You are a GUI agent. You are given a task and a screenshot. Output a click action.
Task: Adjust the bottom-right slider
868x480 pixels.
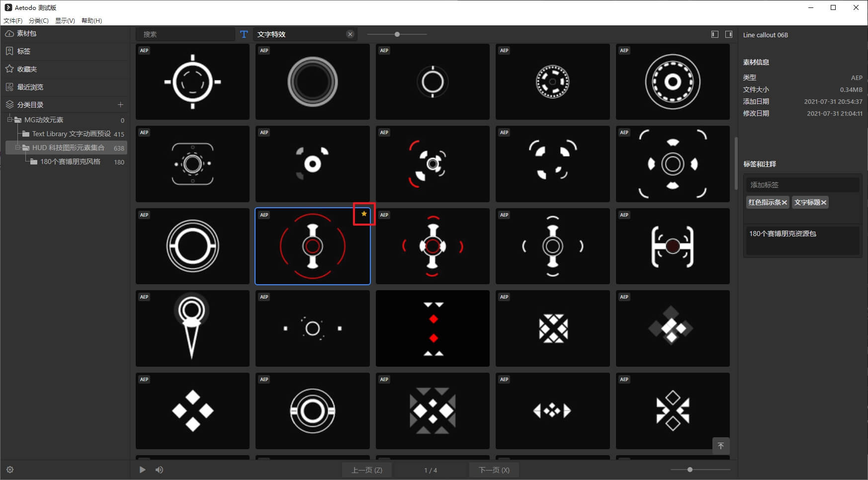click(x=690, y=470)
